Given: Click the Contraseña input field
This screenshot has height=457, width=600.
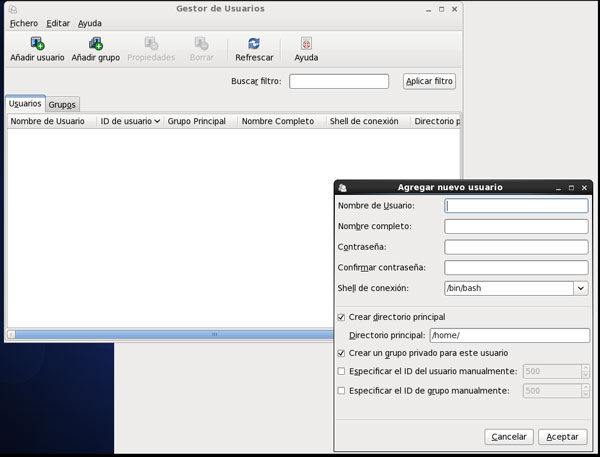Looking at the screenshot, I should coord(516,247).
